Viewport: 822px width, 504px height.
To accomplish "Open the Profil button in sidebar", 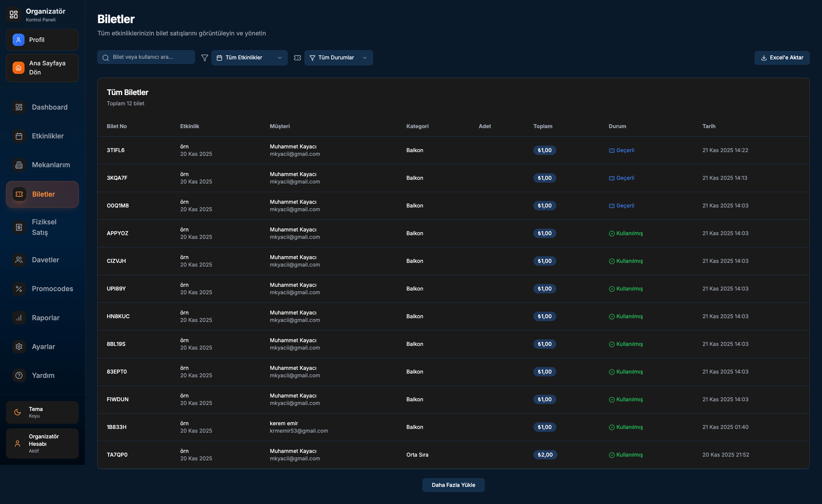I will tap(42, 40).
